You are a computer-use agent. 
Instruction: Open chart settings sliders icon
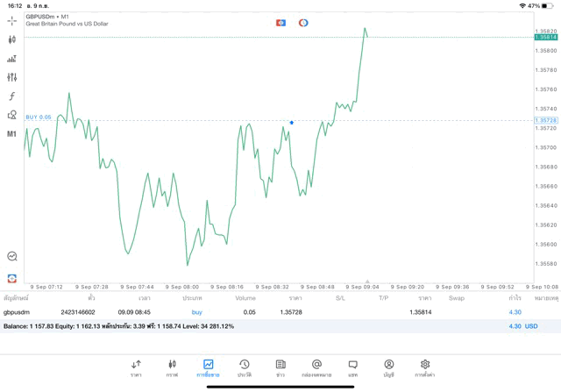pos(12,77)
